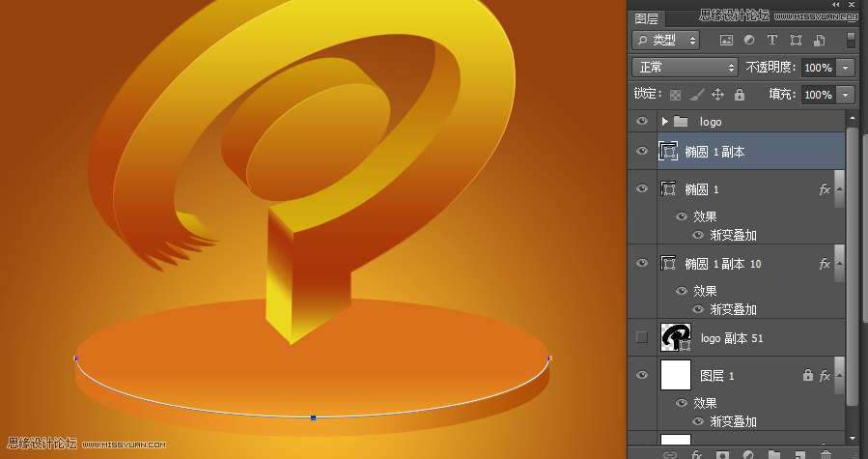Screen dimensions: 868x459
Task: Open the 不透明度 slider dropdown arrow
Action: (845, 68)
